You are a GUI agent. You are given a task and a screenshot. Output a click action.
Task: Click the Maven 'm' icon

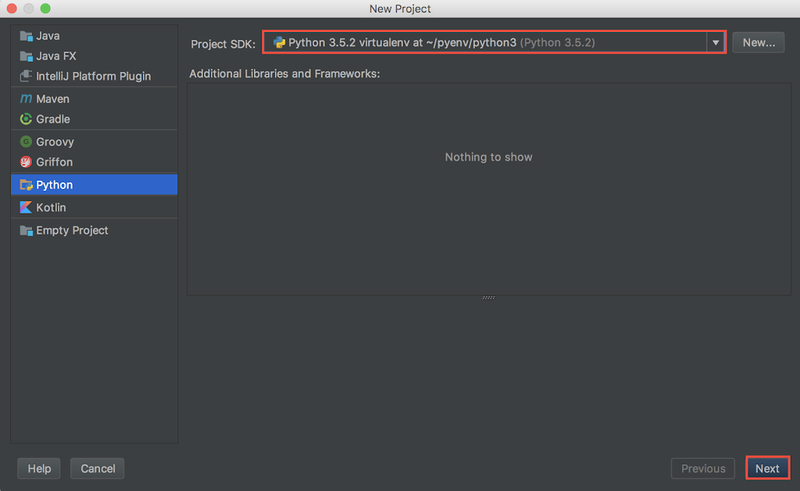pos(26,99)
